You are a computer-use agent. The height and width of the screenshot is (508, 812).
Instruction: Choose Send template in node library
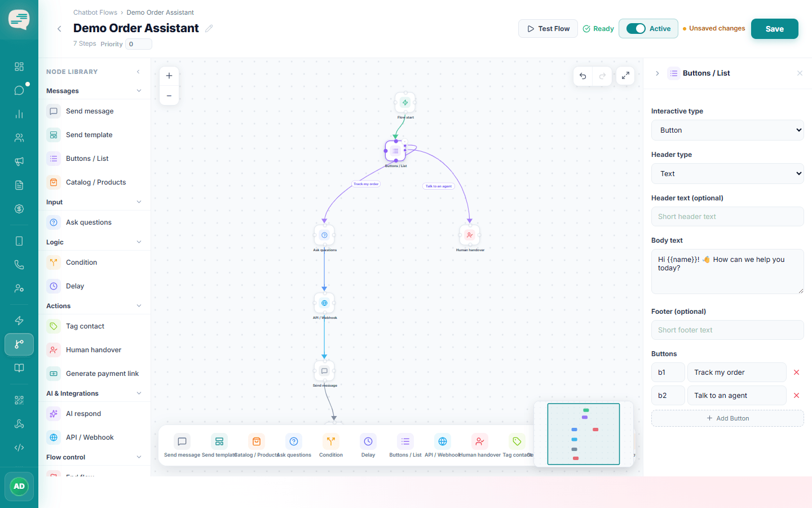pos(95,135)
